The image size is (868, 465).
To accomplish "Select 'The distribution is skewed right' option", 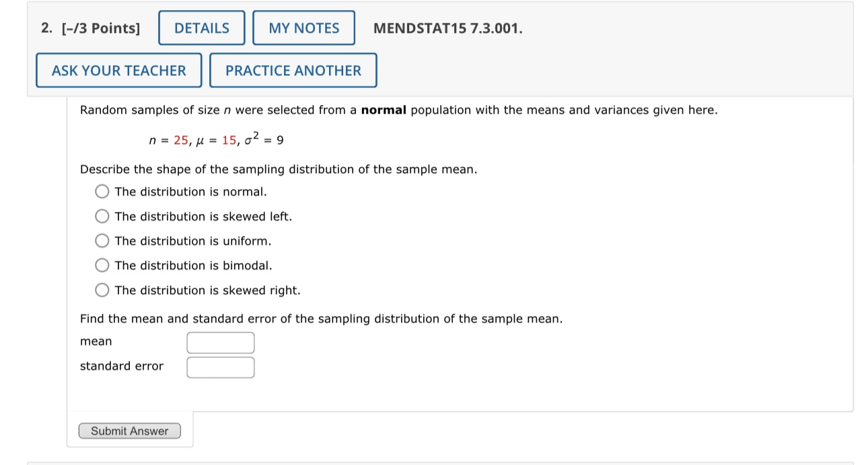I will [102, 289].
